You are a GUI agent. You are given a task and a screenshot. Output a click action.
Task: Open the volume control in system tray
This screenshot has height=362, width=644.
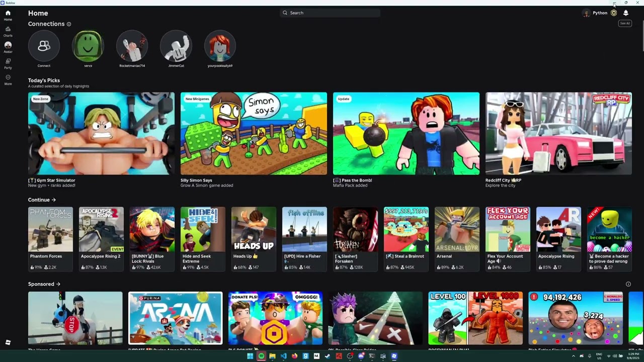614,356
